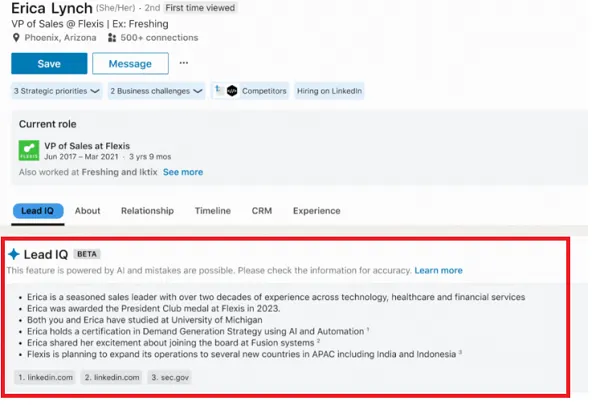Click See more to expand work history
Viewport: 600px width, 405px height.
(x=183, y=172)
